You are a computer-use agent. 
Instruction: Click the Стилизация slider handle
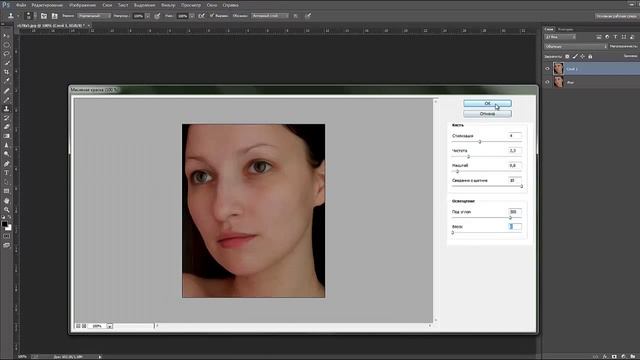pos(480,142)
